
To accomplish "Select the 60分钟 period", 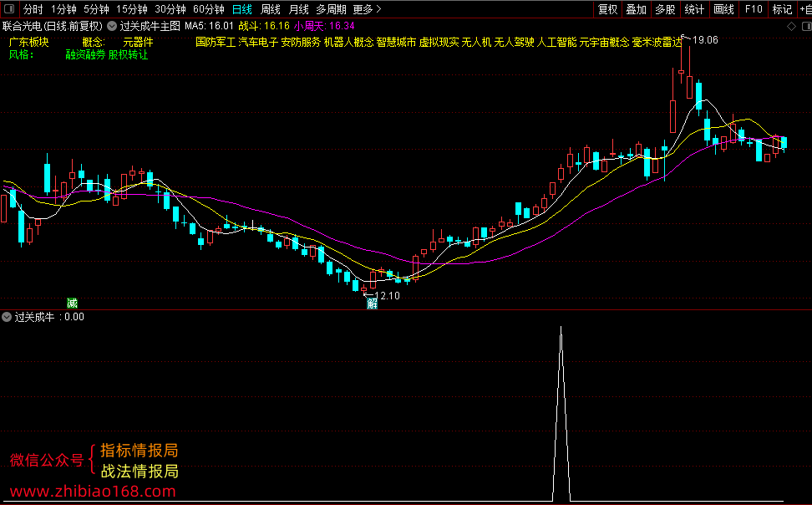I will 209,9.
